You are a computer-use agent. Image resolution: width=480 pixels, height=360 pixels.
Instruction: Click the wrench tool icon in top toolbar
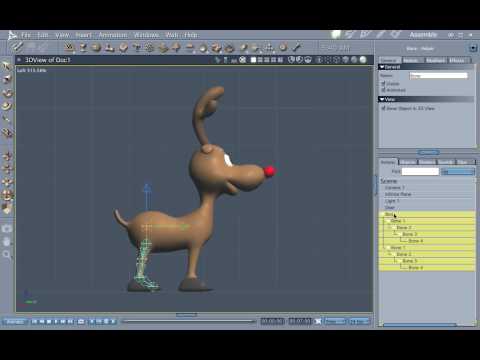[x=297, y=47]
